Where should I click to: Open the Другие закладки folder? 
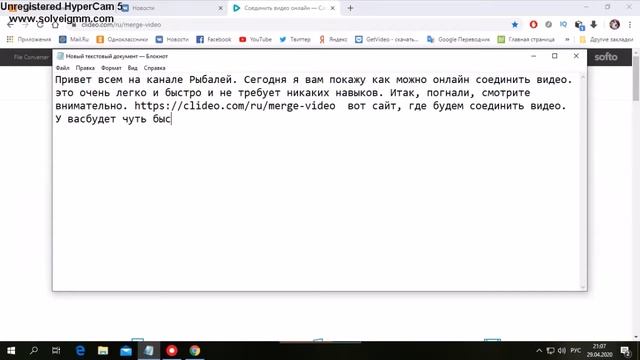tap(606, 39)
